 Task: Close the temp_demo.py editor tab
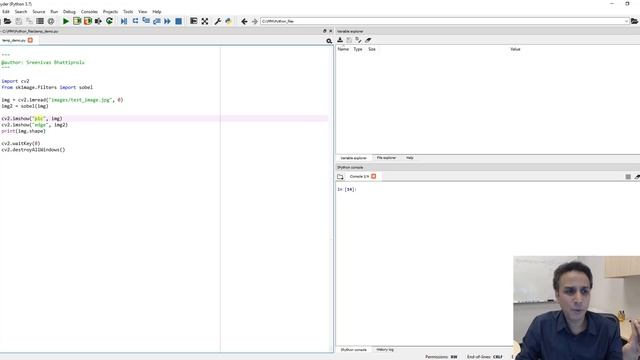click(x=30, y=40)
